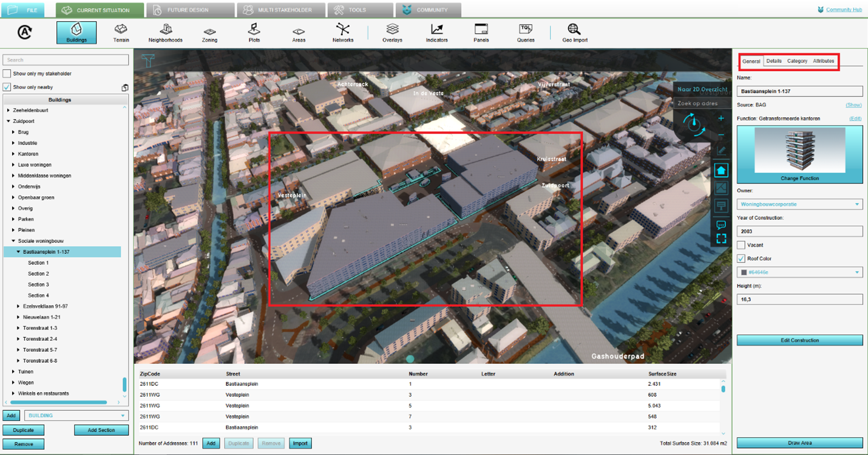This screenshot has height=455, width=868.
Task: Open the roof color #64646e swatch selector
Action: point(799,272)
